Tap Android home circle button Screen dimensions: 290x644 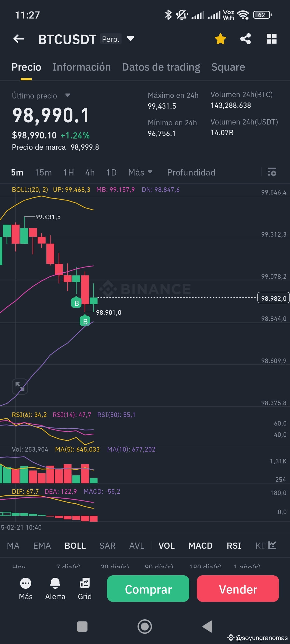pos(145,627)
